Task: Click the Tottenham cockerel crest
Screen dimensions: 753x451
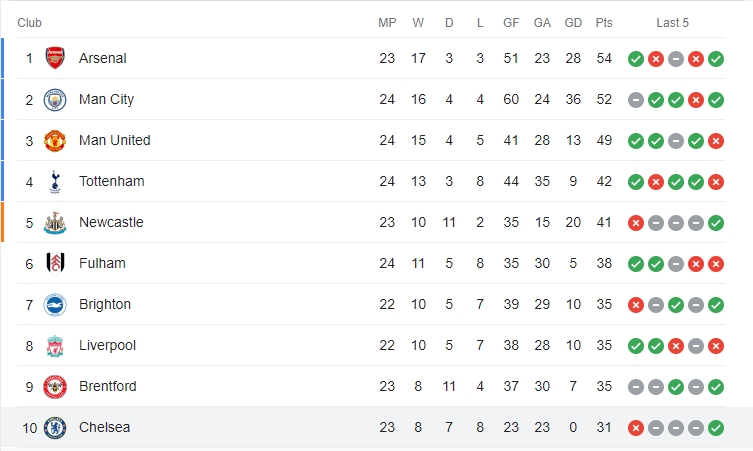Action: [x=55, y=182]
